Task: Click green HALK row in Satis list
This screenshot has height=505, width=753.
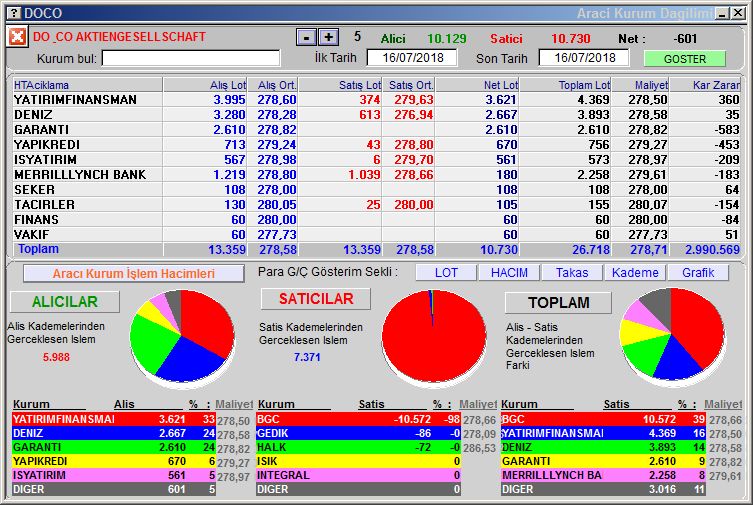Action: (358, 447)
